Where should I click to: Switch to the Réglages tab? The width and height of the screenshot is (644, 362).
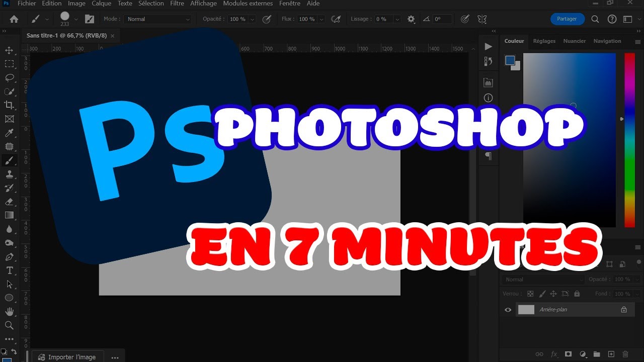pos(544,41)
